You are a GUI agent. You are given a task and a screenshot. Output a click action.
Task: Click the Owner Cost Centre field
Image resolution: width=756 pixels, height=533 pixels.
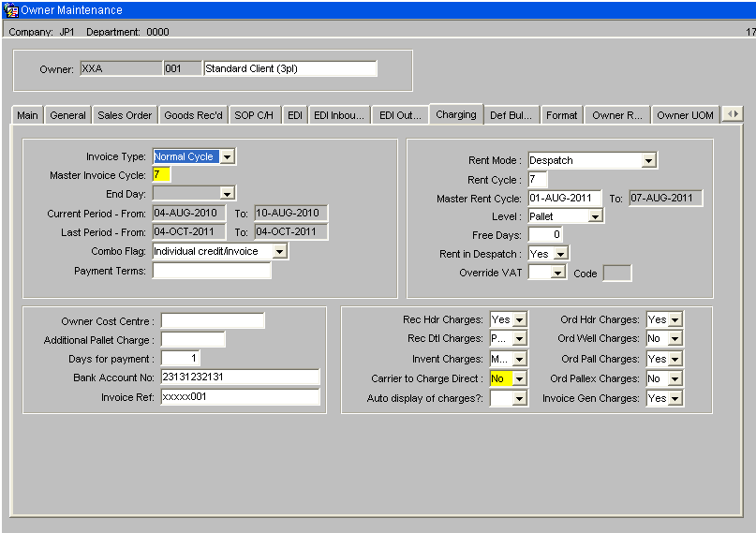click(x=213, y=320)
